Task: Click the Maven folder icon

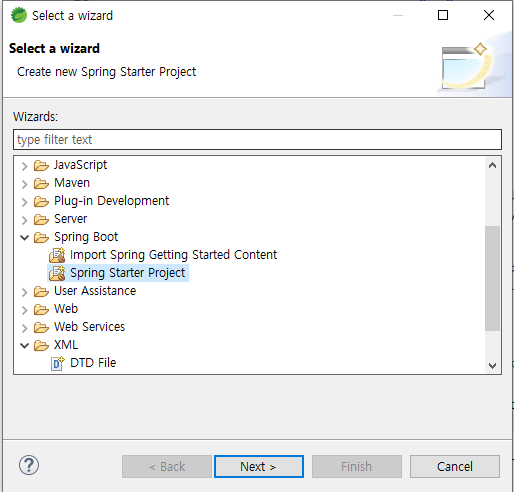Action: (41, 183)
